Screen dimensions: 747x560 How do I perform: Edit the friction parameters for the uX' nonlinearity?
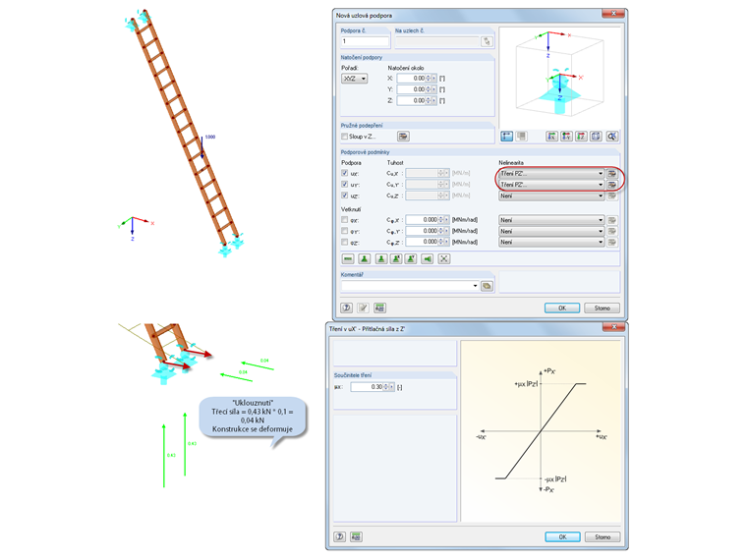612,173
